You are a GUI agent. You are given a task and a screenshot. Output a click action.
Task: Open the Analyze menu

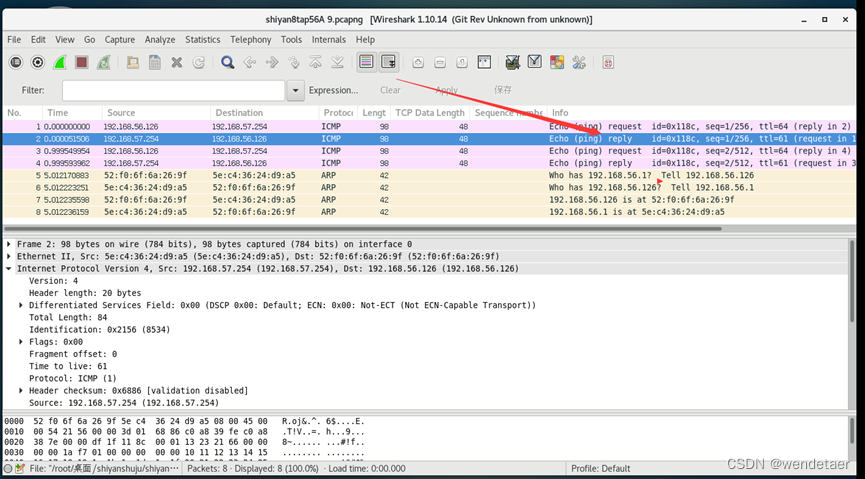point(160,40)
